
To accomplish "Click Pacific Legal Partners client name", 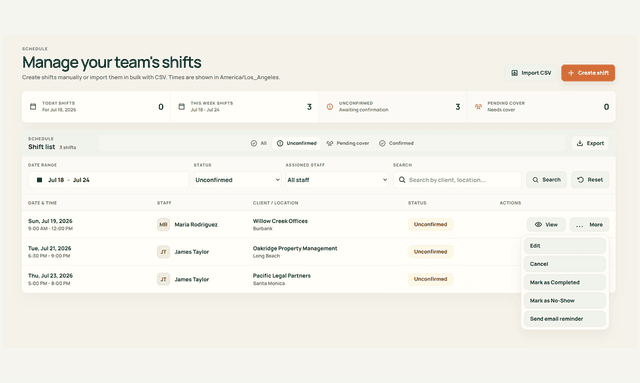I will click(x=282, y=276).
